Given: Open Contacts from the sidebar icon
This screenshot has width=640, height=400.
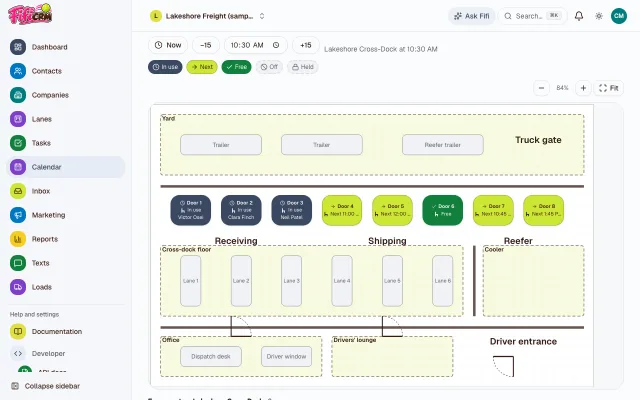Looking at the screenshot, I should (x=18, y=71).
